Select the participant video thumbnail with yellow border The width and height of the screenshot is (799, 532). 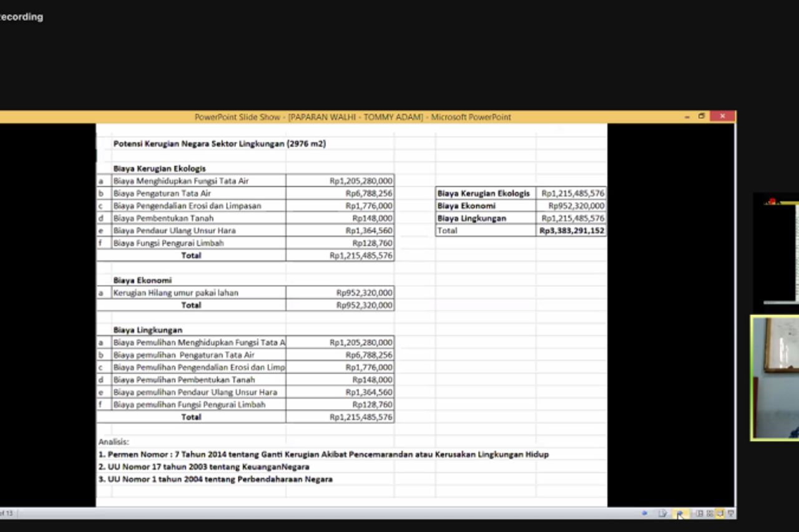(775, 378)
